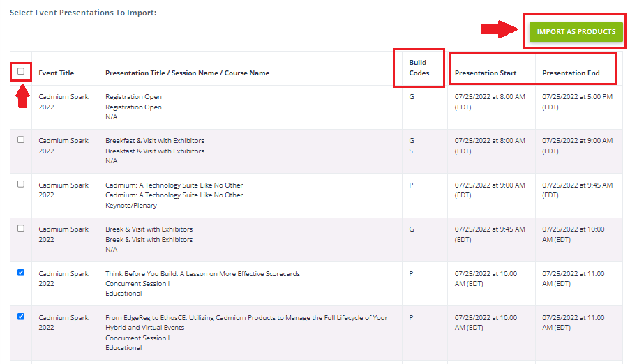This screenshot has width=630, height=364.
Task: Click Cadmium keynote end time 9:45 AM
Action: coord(578,190)
